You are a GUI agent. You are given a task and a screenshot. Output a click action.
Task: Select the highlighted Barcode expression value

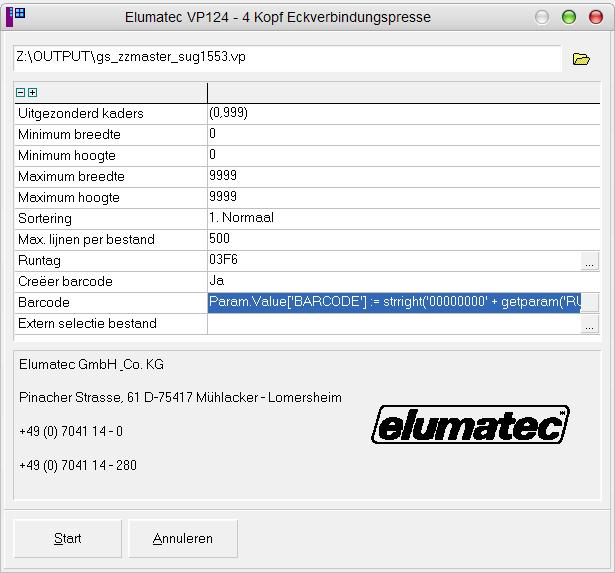394,302
